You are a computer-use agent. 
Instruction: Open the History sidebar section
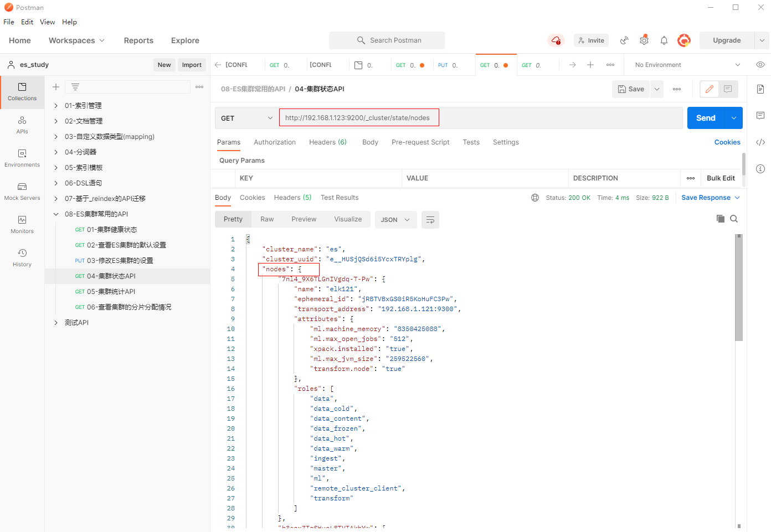(22, 257)
